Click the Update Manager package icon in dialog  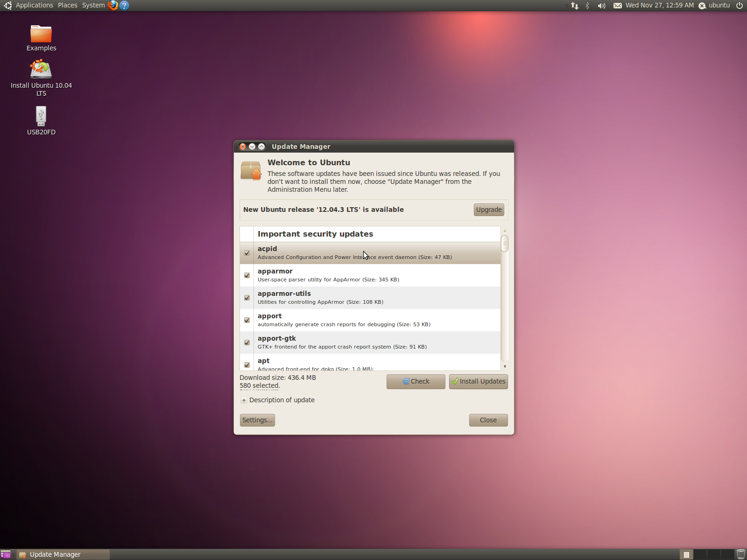(251, 171)
